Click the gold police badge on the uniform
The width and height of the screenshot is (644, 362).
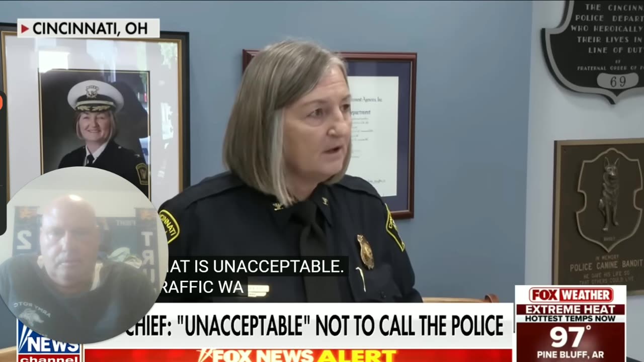[x=365, y=251]
